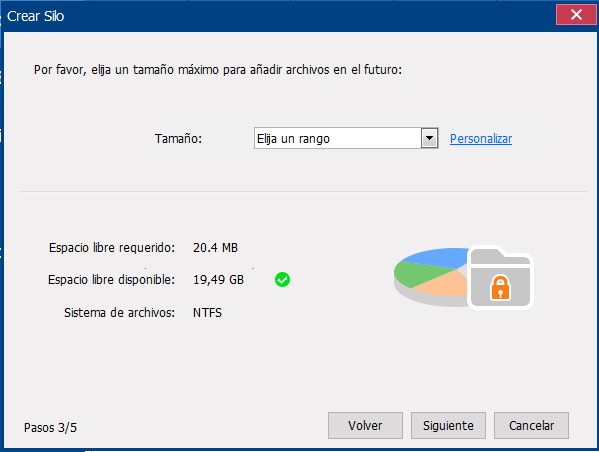The image size is (599, 452).
Task: Click the 'Pasos 3/5' step indicator
Action: point(50,428)
